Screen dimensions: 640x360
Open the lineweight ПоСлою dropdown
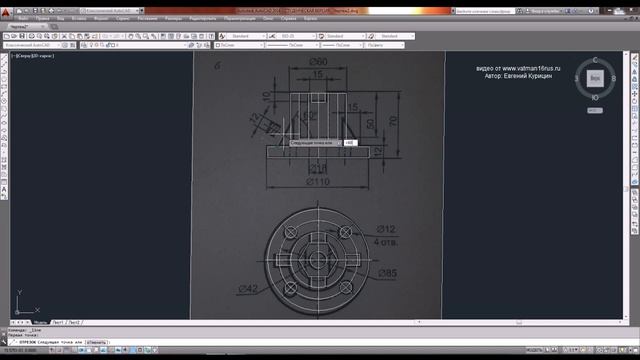pyautogui.click(x=342, y=45)
